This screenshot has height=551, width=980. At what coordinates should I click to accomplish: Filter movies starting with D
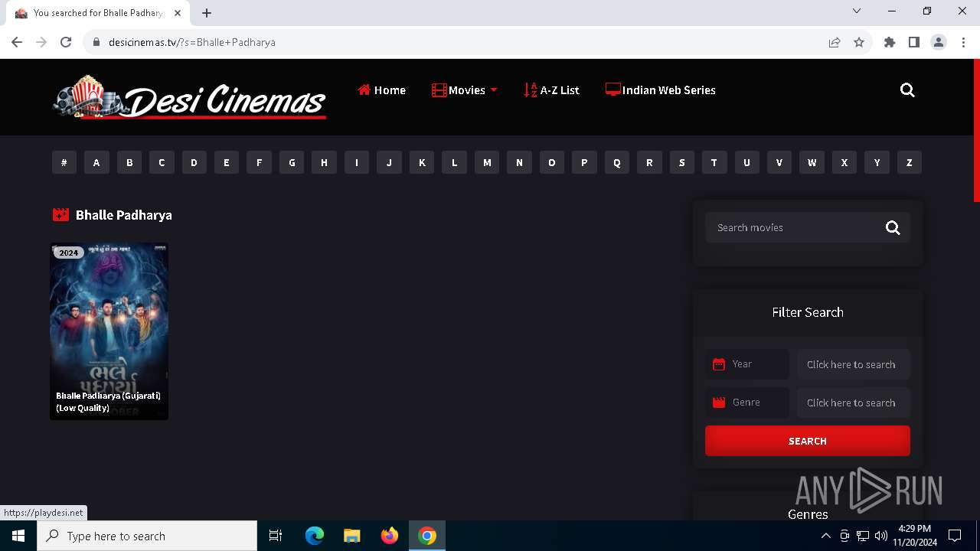[x=194, y=162]
